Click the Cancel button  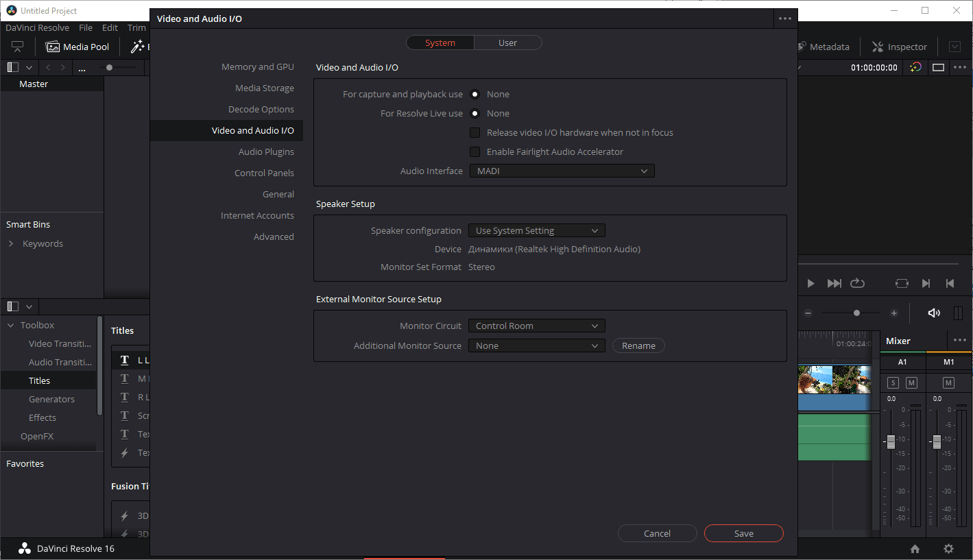coord(658,533)
